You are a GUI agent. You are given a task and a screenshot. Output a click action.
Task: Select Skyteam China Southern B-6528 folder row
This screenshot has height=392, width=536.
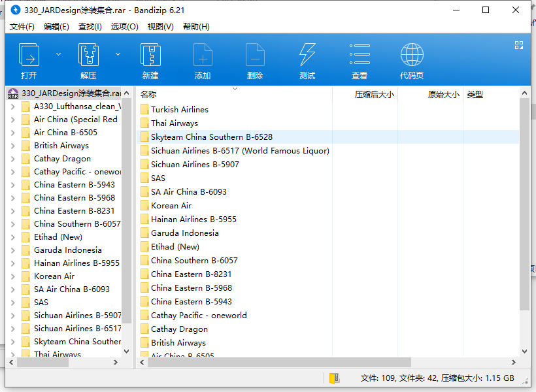coord(328,137)
